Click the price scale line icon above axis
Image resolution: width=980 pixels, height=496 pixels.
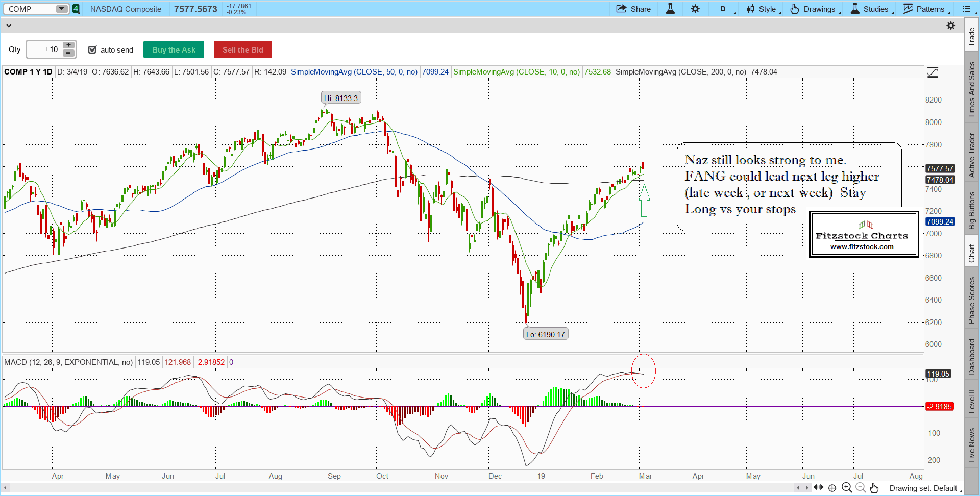(x=933, y=72)
